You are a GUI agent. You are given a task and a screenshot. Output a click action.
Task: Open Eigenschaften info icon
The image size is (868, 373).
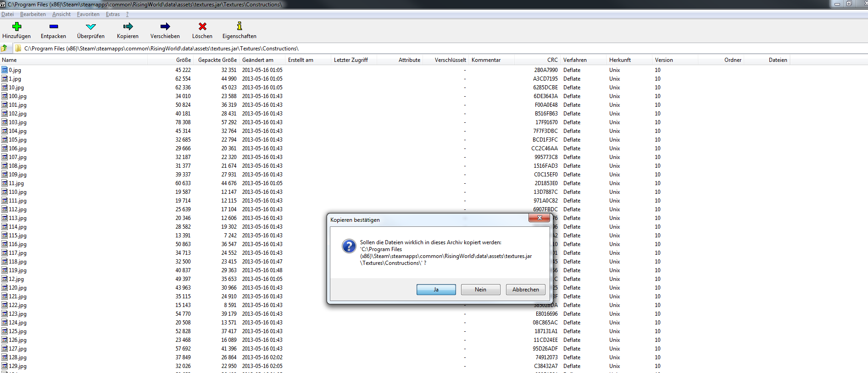(x=239, y=27)
